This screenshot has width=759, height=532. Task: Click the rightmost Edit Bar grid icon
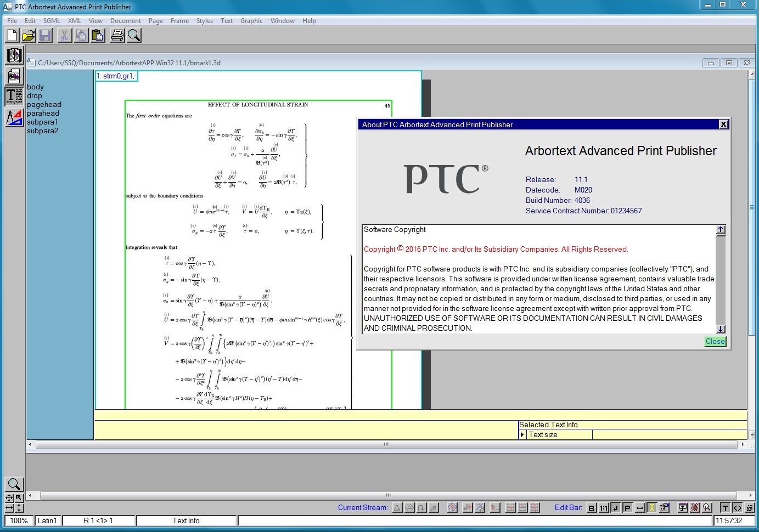pos(750,508)
